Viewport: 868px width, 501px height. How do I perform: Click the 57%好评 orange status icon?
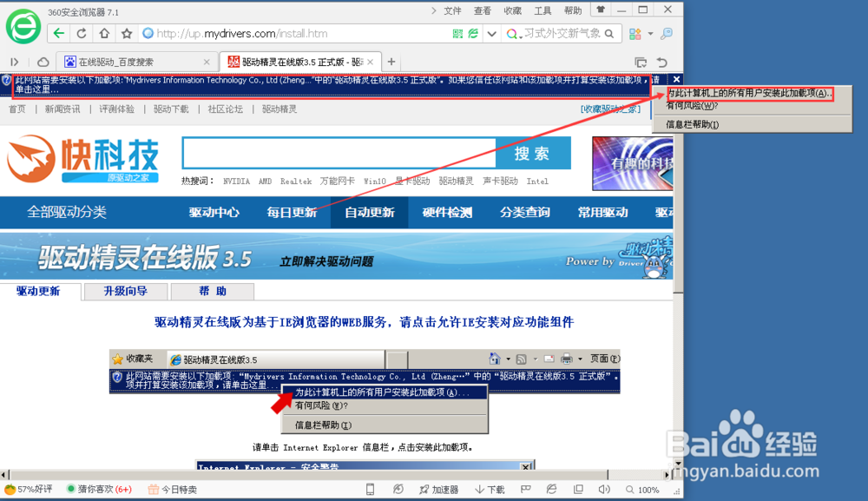[x=10, y=490]
